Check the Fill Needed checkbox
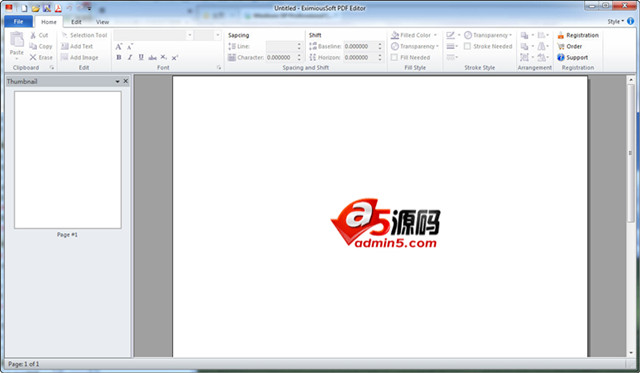Image resolution: width=640 pixels, height=373 pixels. point(394,58)
